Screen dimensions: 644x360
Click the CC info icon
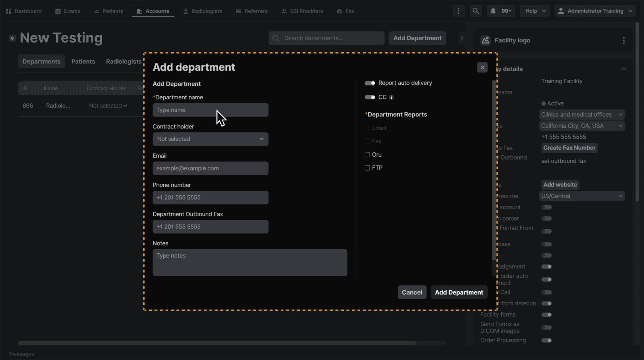click(391, 97)
